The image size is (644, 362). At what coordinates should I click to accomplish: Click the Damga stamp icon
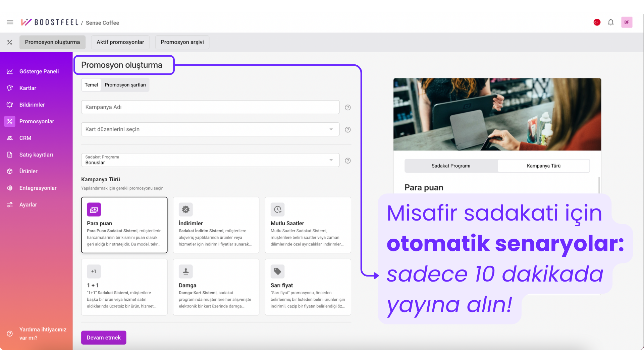186,271
